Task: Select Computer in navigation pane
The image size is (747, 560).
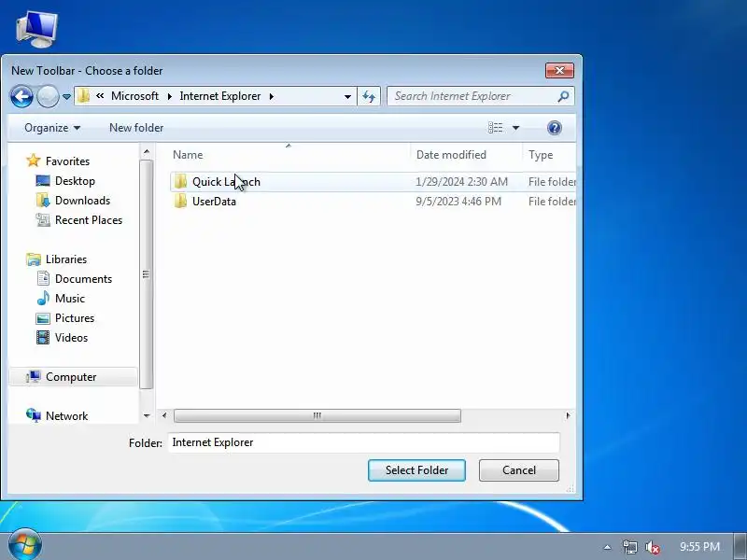Action: click(x=71, y=377)
